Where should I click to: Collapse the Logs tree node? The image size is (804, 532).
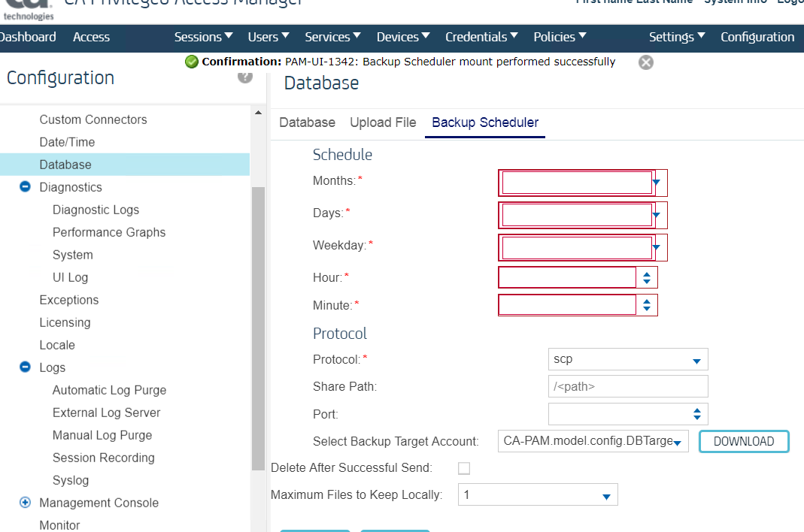point(25,367)
